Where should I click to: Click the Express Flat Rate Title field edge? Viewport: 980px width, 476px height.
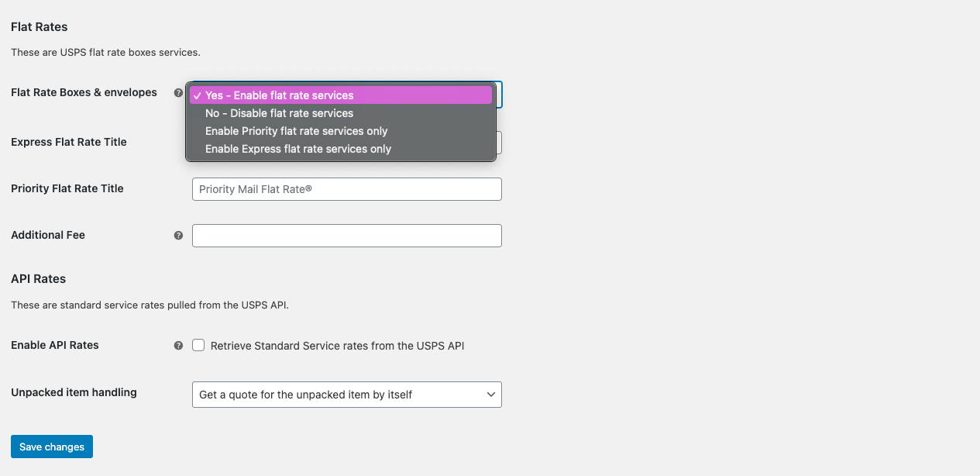pos(499,143)
